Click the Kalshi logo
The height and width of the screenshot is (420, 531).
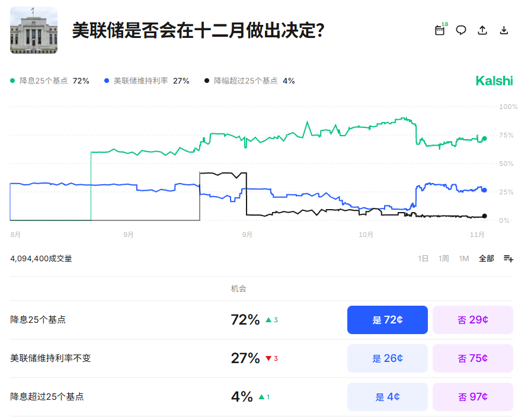(494, 81)
